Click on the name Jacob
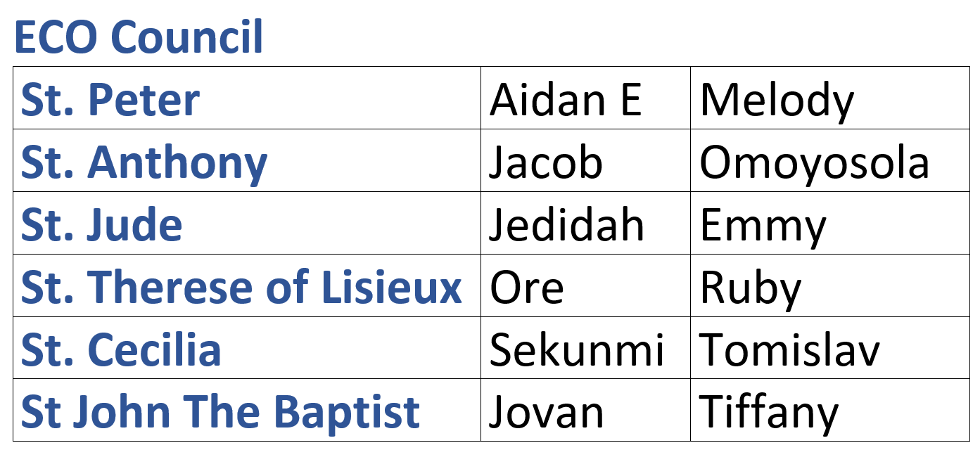The width and height of the screenshot is (980, 450). [547, 162]
